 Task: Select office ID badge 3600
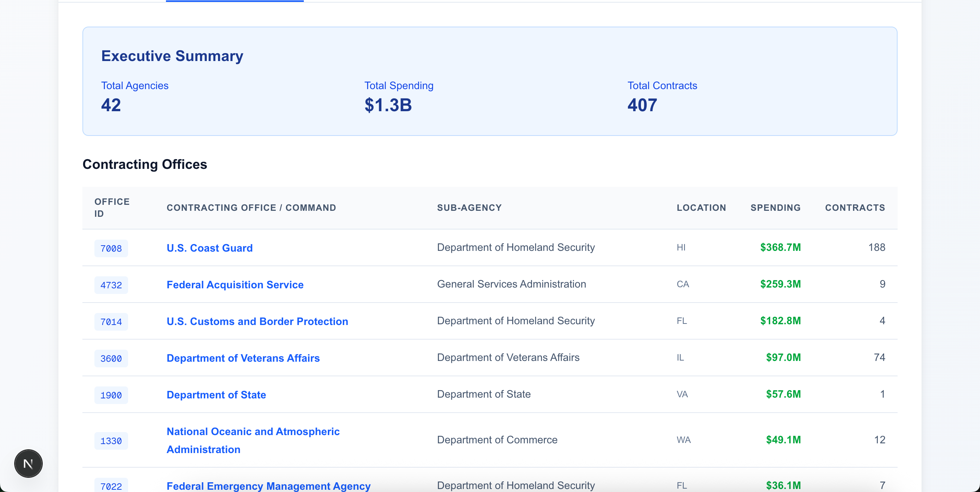tap(111, 358)
